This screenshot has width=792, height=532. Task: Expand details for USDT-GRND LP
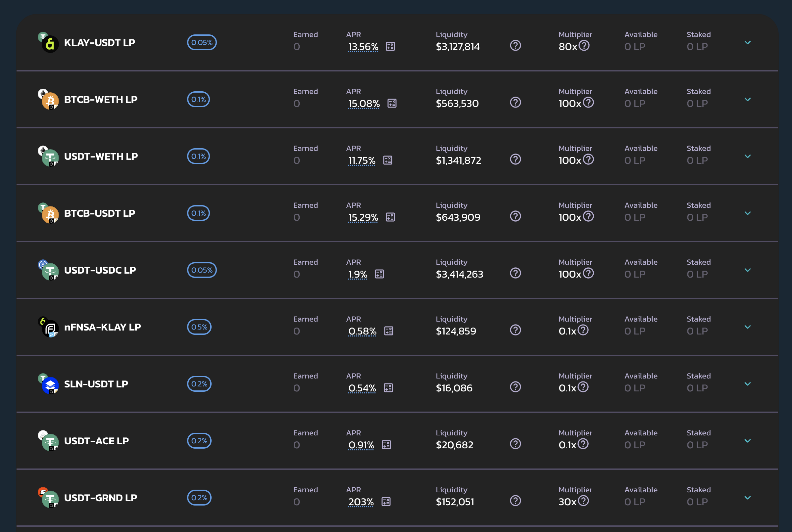[x=747, y=497]
